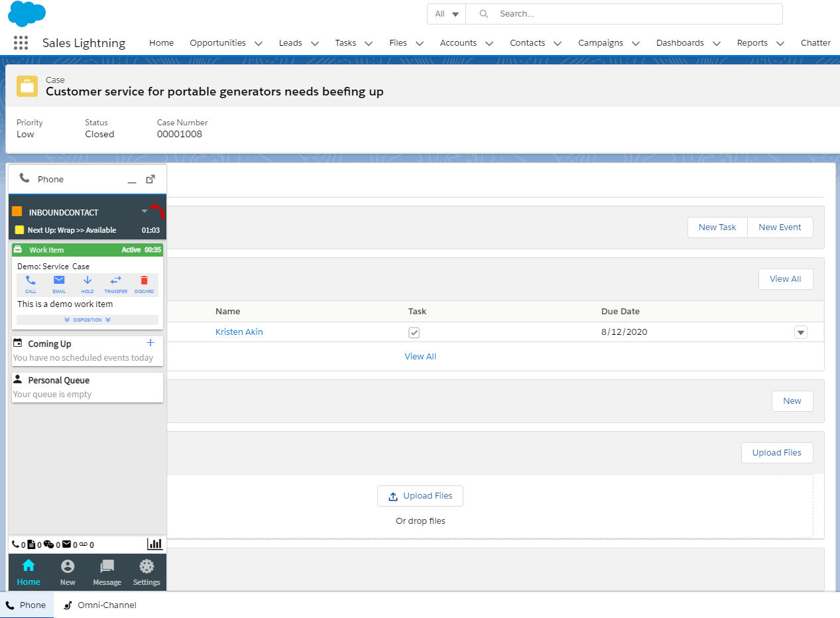This screenshot has width=840, height=618.
Task: Open the Campaigns menu chevron
Action: pos(636,43)
